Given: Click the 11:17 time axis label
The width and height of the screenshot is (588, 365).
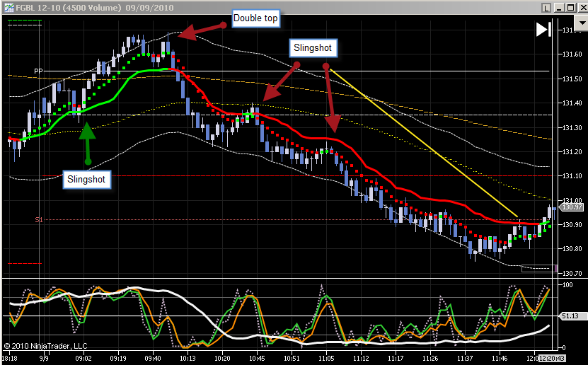Looking at the screenshot, I should [x=396, y=358].
